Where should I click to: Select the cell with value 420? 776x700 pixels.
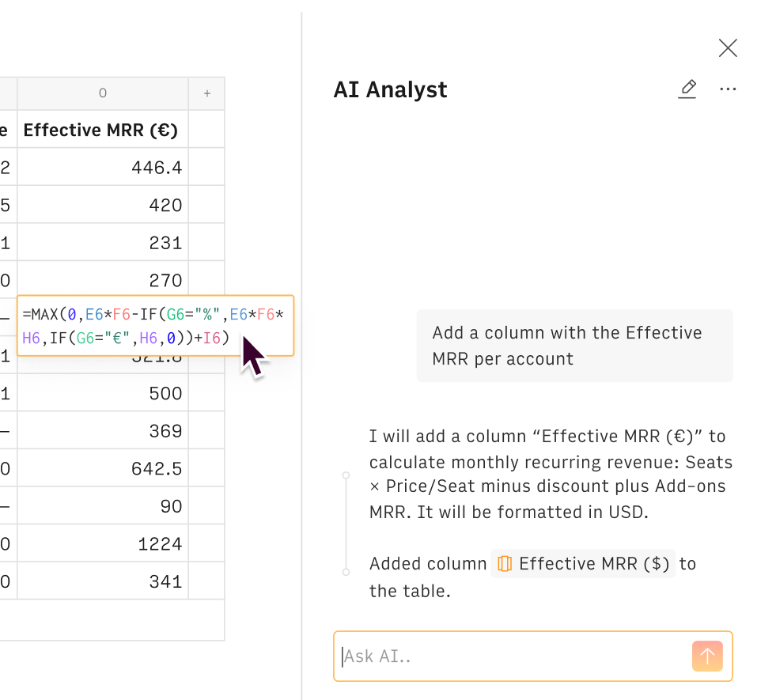click(x=103, y=205)
